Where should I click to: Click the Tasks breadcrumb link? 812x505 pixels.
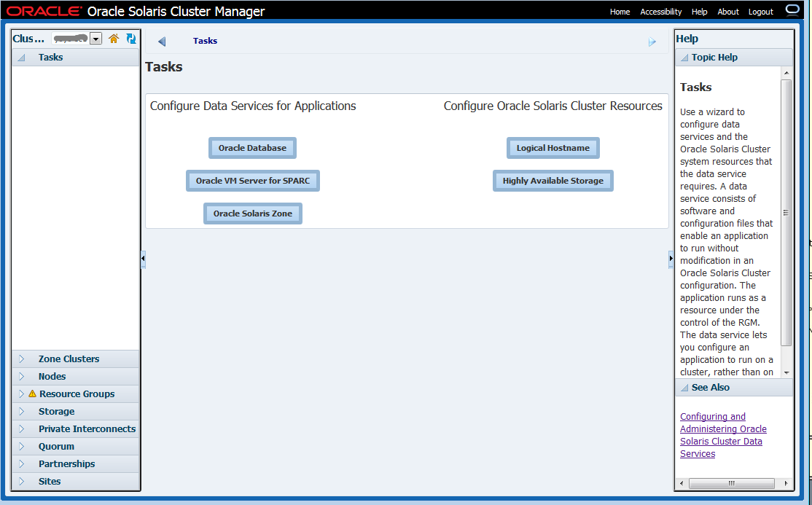click(x=205, y=41)
